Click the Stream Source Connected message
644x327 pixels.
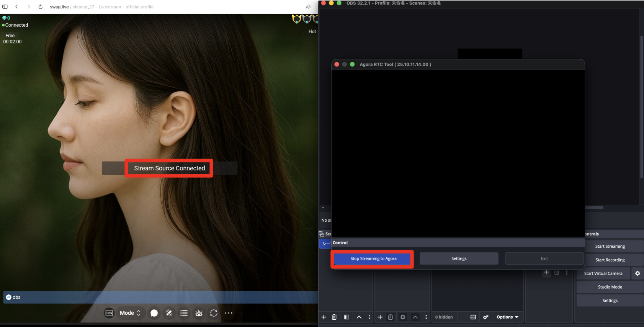coord(170,168)
